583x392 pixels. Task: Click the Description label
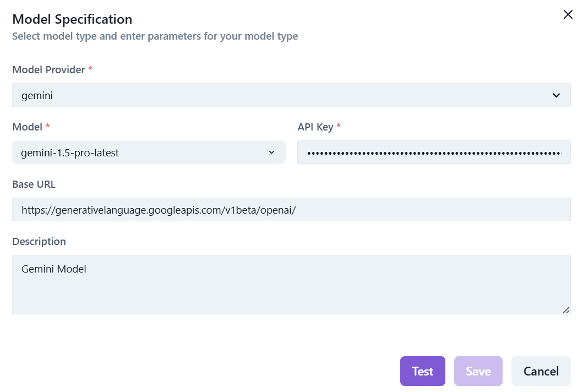39,242
